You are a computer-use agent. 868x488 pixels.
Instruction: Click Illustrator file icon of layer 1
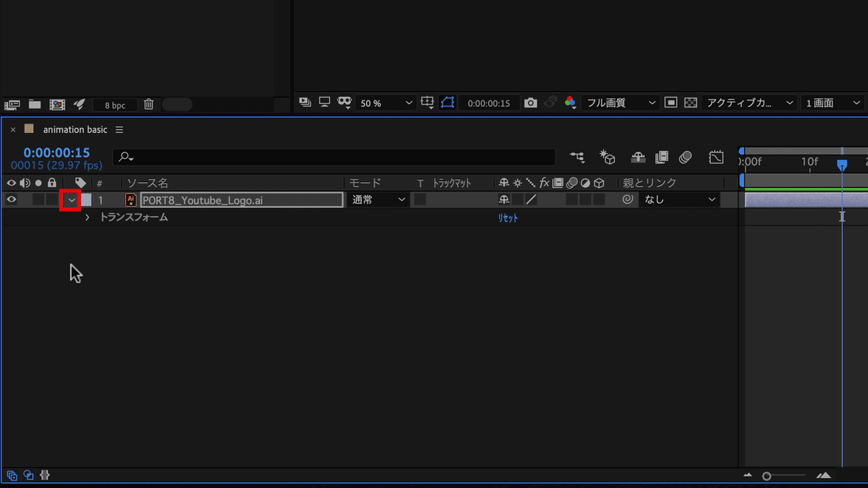click(131, 200)
